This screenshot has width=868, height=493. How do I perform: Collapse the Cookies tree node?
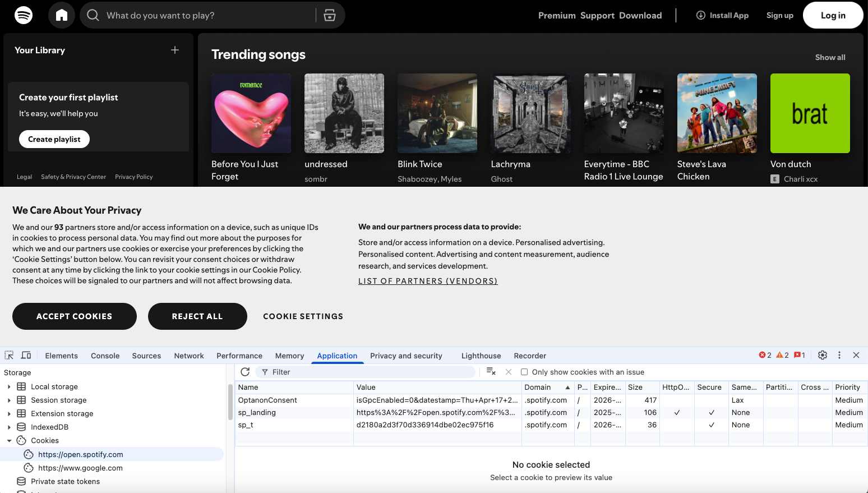coord(9,441)
